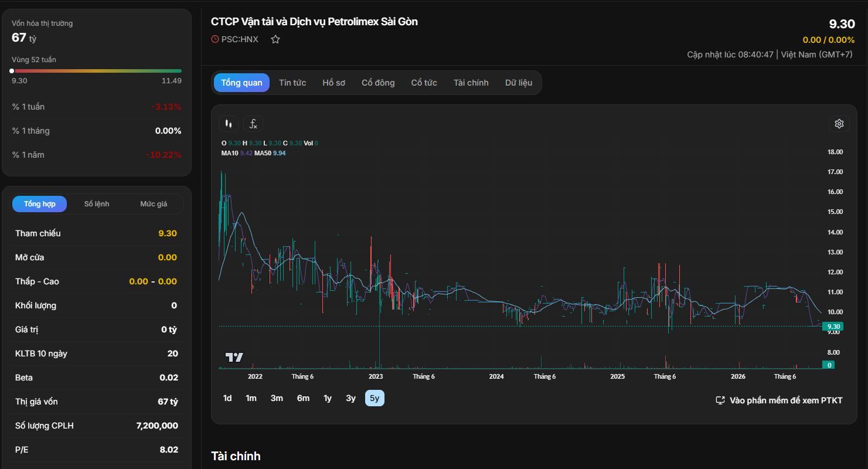Select the Mức giá panel tab

154,204
